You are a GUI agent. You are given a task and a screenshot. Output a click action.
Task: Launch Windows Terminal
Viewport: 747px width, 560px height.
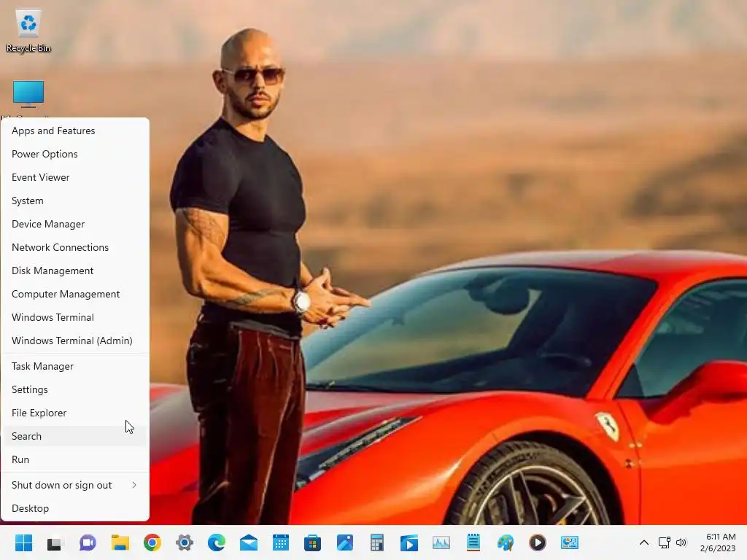tap(75, 317)
